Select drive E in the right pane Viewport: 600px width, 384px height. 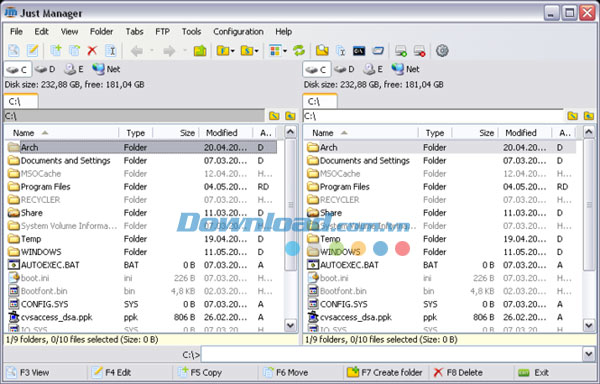click(x=373, y=69)
